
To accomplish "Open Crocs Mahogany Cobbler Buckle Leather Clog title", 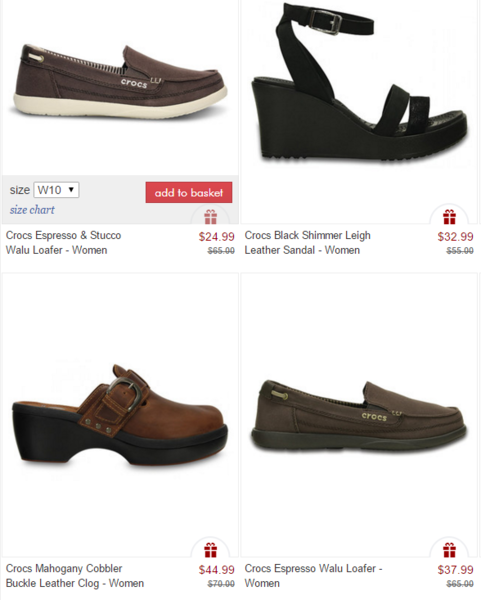I will point(75,576).
